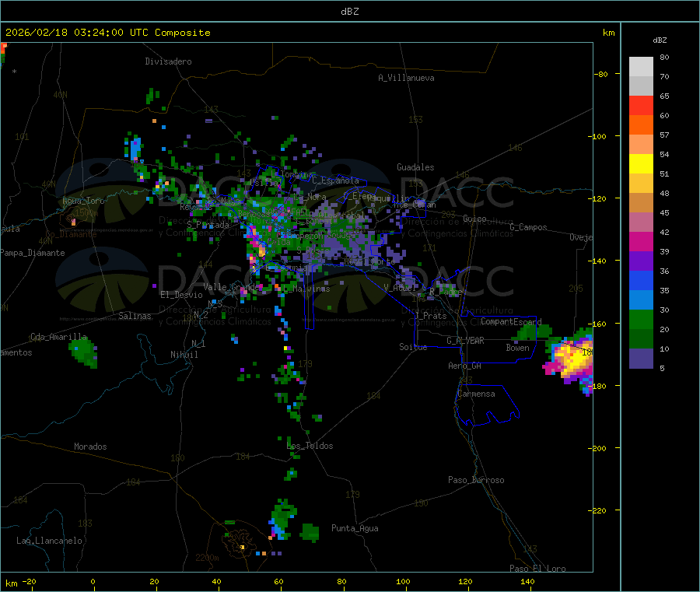Click the Punta_Agua location label
The height and width of the screenshot is (592, 700).
tap(355, 528)
